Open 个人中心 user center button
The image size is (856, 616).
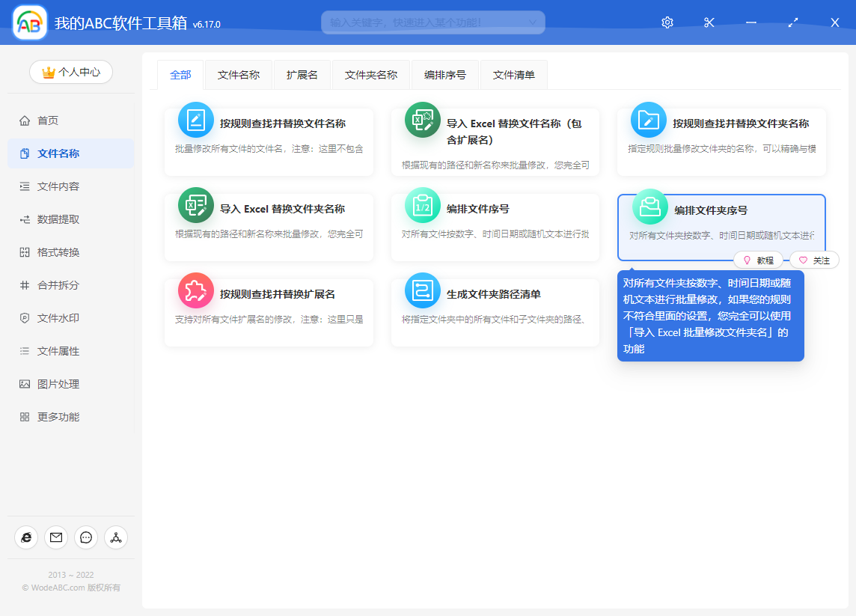pos(71,72)
